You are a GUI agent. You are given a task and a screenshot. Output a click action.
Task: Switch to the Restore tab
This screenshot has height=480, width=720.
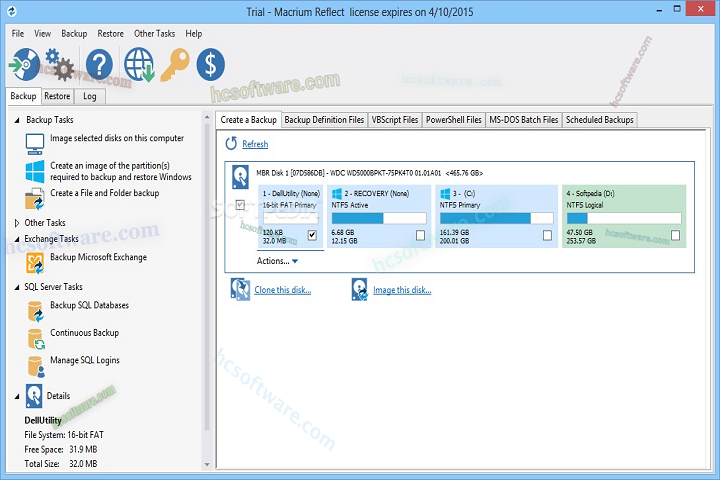point(57,96)
